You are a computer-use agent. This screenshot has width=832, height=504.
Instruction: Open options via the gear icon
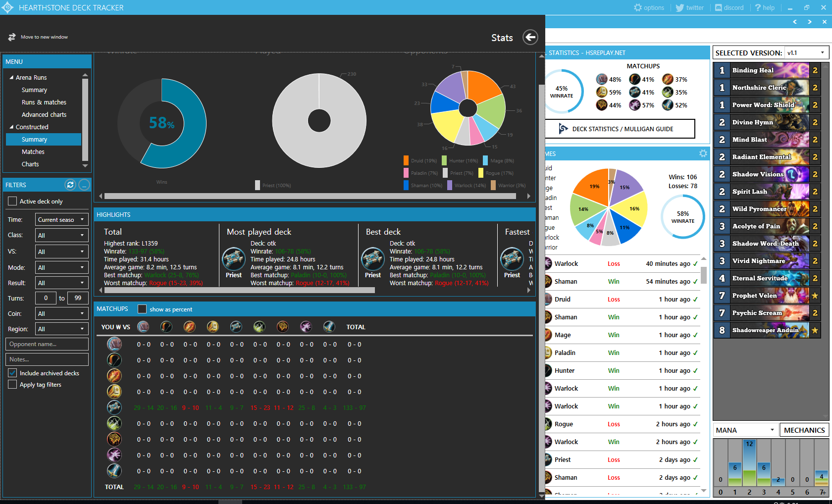(638, 7)
